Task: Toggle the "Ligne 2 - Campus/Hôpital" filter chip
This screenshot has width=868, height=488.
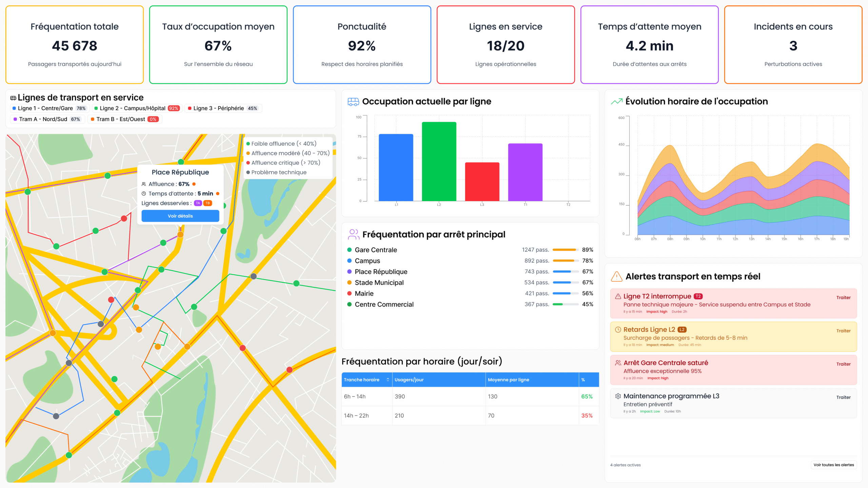Action: 137,108
